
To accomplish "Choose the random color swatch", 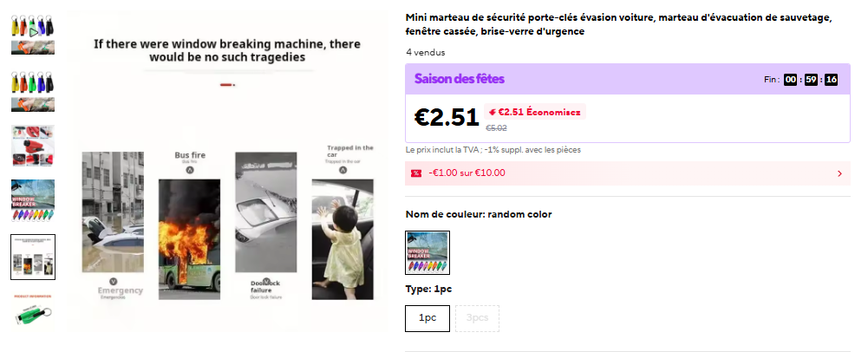I will coord(427,252).
